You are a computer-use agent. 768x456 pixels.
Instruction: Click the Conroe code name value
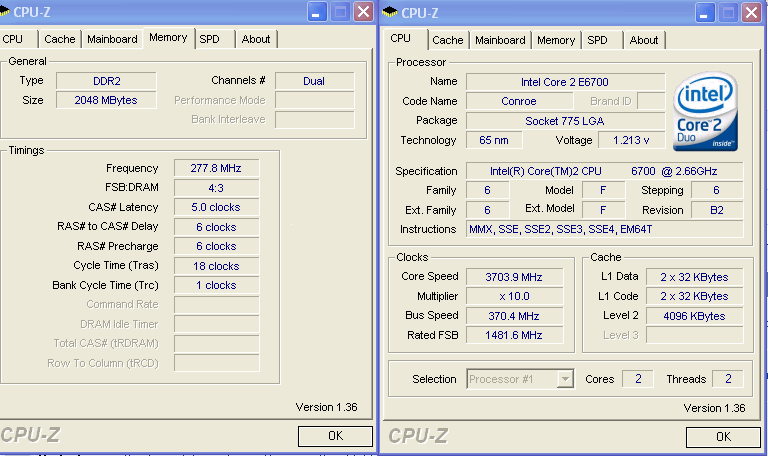[519, 101]
